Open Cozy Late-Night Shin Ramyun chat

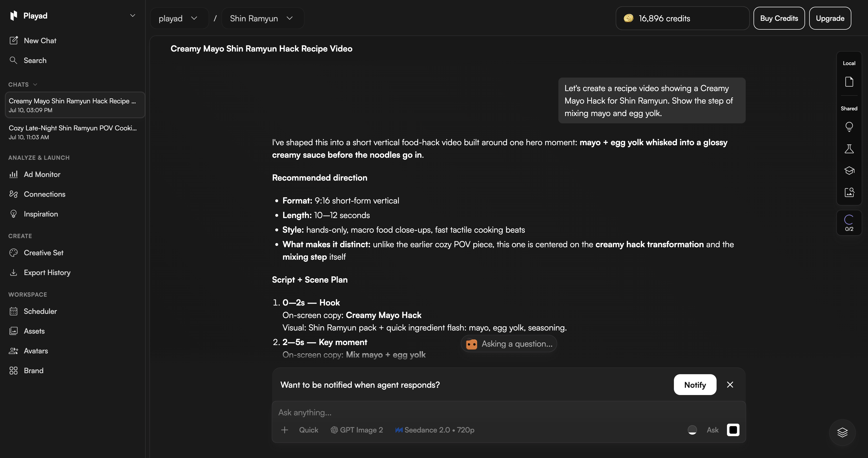(75, 132)
